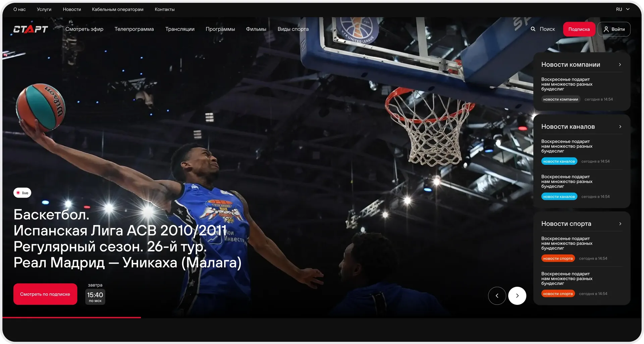Screen dimensions: 644x344
Task: Click first orange новости спорта tag
Action: click(558, 259)
